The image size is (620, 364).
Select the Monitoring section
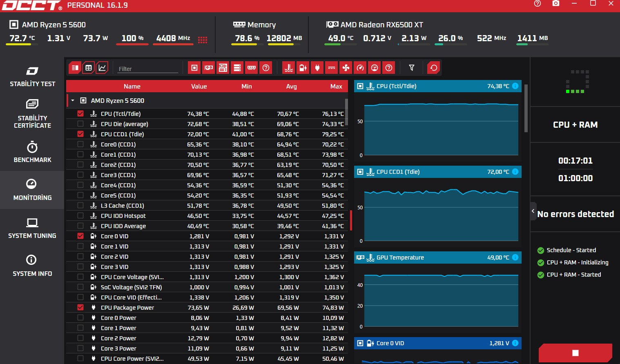[32, 190]
